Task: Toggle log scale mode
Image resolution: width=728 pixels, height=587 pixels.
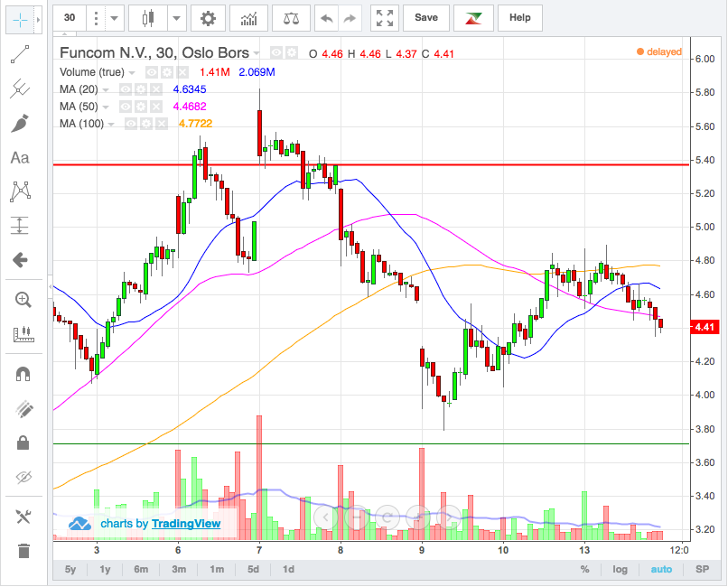Action: click(620, 569)
